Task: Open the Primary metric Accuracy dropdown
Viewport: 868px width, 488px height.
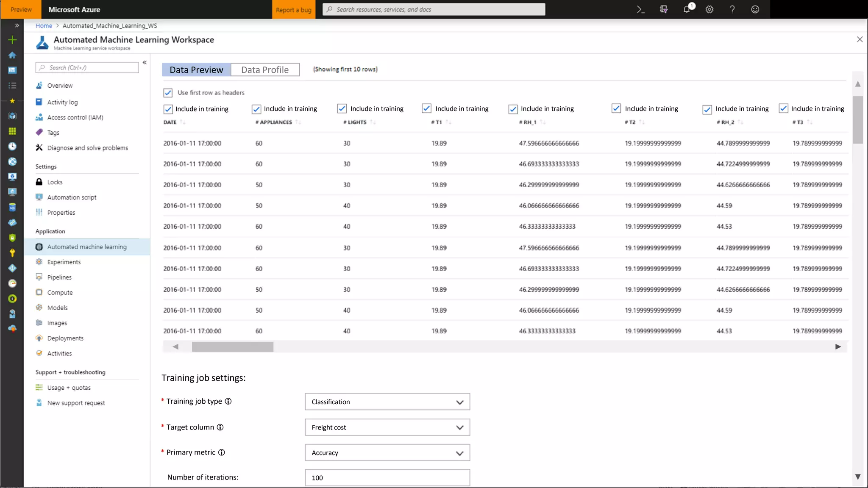Action: 387,453
